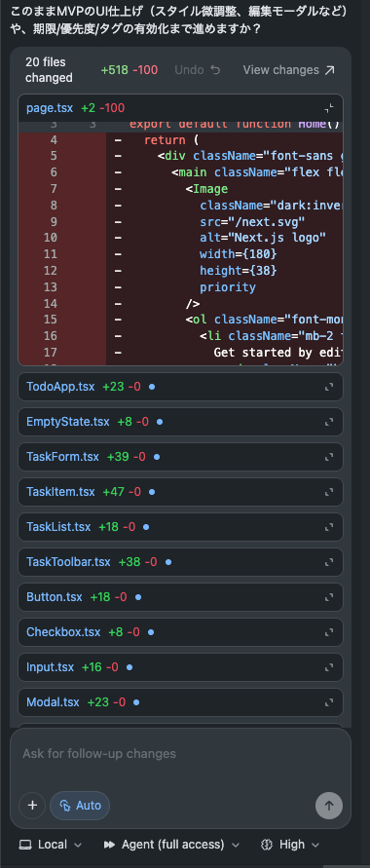Undo the 20 file changes

point(198,70)
